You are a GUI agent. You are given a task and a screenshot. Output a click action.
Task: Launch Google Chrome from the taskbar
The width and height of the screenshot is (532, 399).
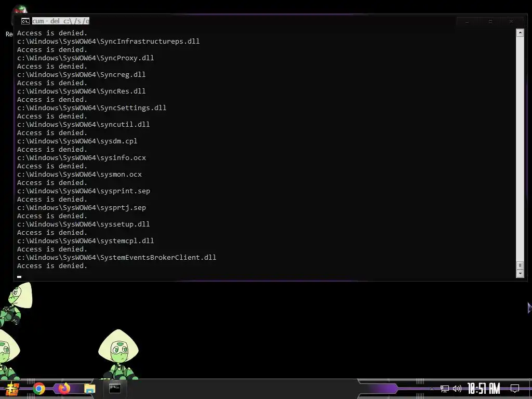39,389
